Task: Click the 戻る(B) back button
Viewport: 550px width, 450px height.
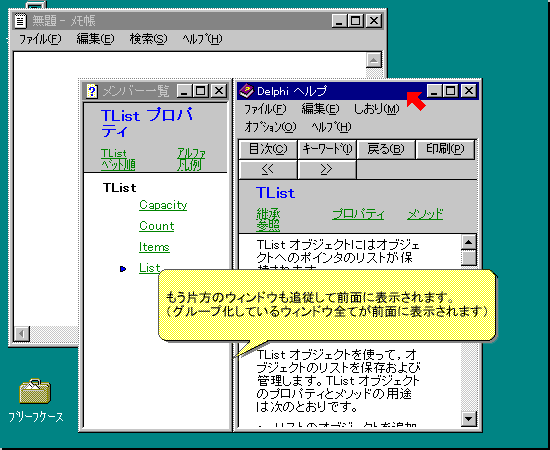Action: [x=385, y=149]
